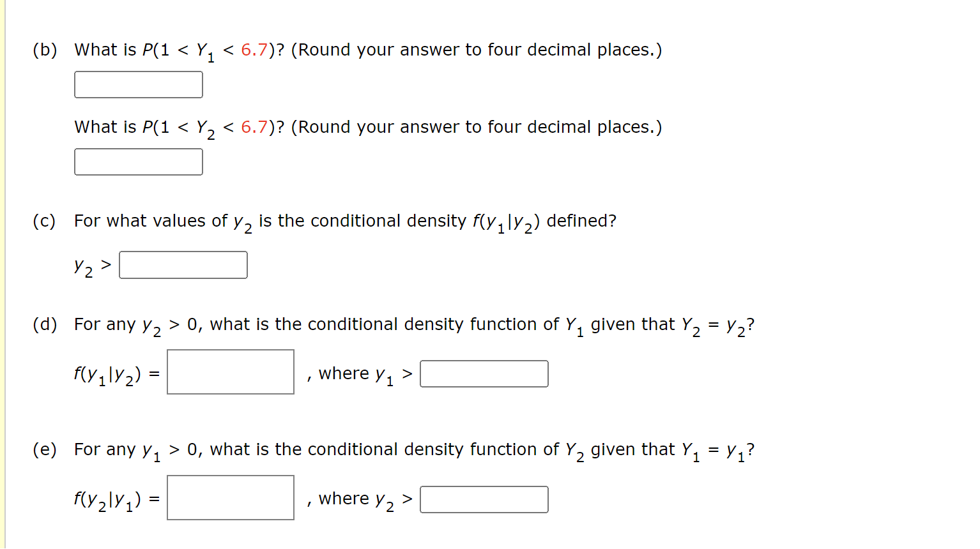The height and width of the screenshot is (549, 980).
Task: Click the red 6.7 value in part (b)
Action: (255, 49)
